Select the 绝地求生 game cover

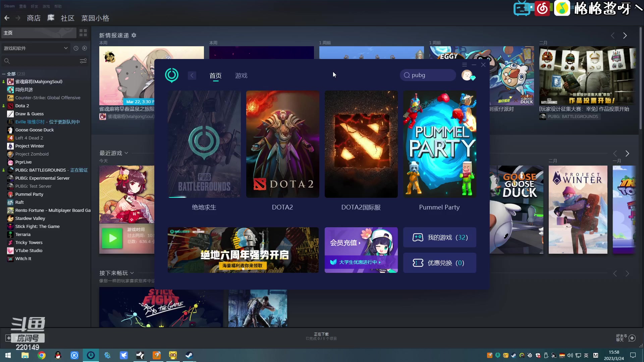[x=204, y=144]
